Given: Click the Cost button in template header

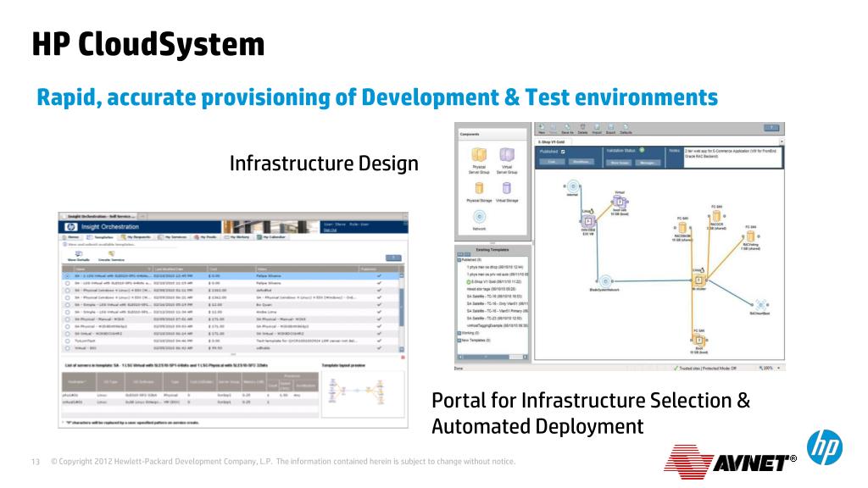Looking at the screenshot, I should pos(553,162).
